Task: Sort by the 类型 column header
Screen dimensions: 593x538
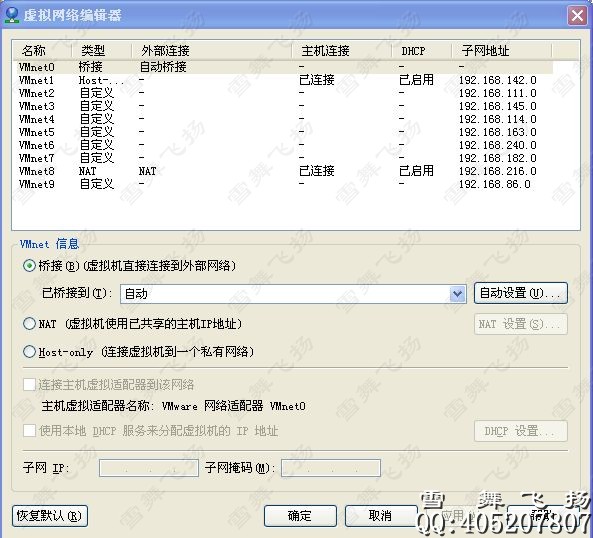Action: tap(101, 50)
